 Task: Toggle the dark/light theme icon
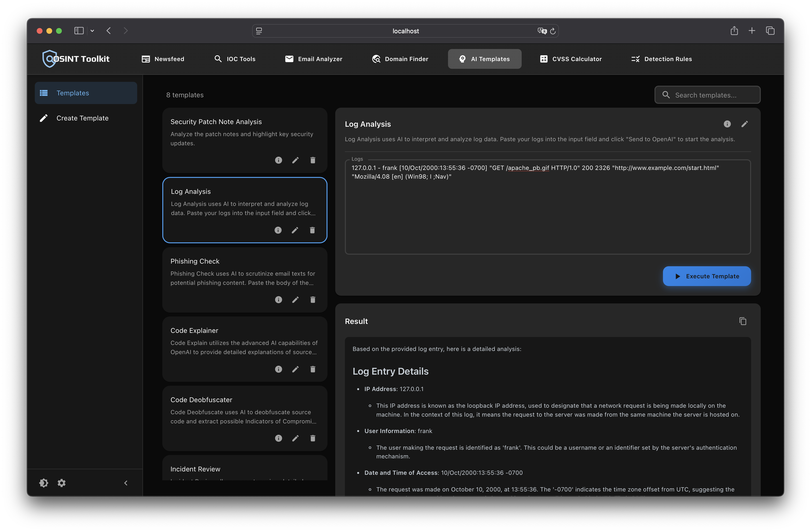[x=44, y=483]
